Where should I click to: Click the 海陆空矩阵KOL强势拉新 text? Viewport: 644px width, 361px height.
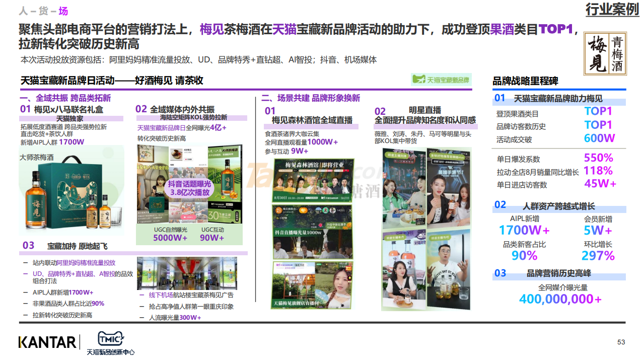193,117
